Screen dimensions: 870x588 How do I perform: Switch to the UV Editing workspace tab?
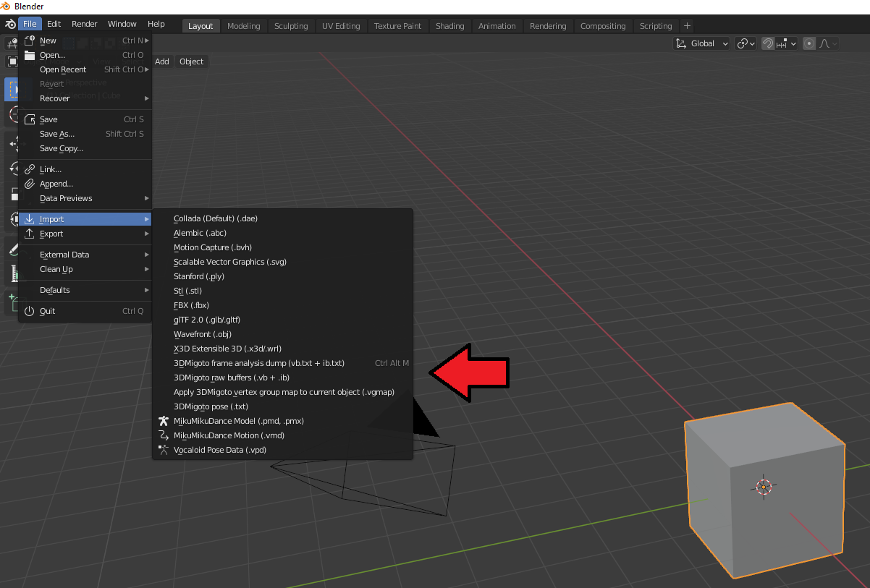[x=341, y=26]
